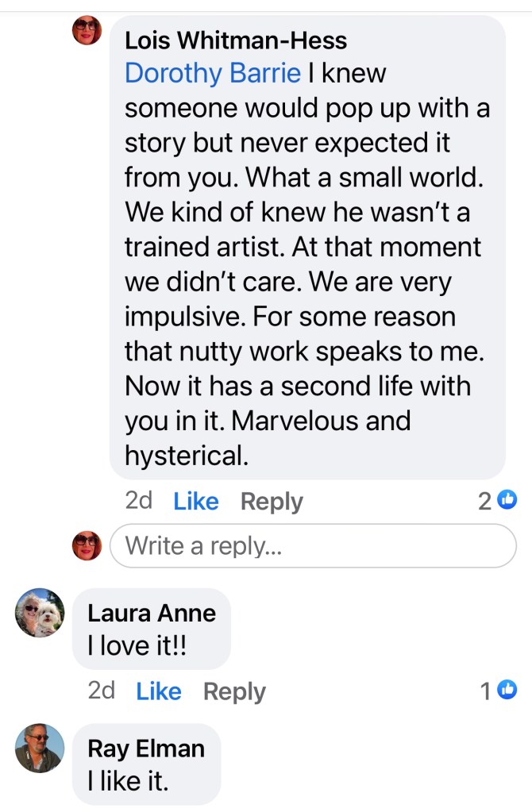Click the avatar beside the reply box
The image size is (532, 812).
pos(87,546)
